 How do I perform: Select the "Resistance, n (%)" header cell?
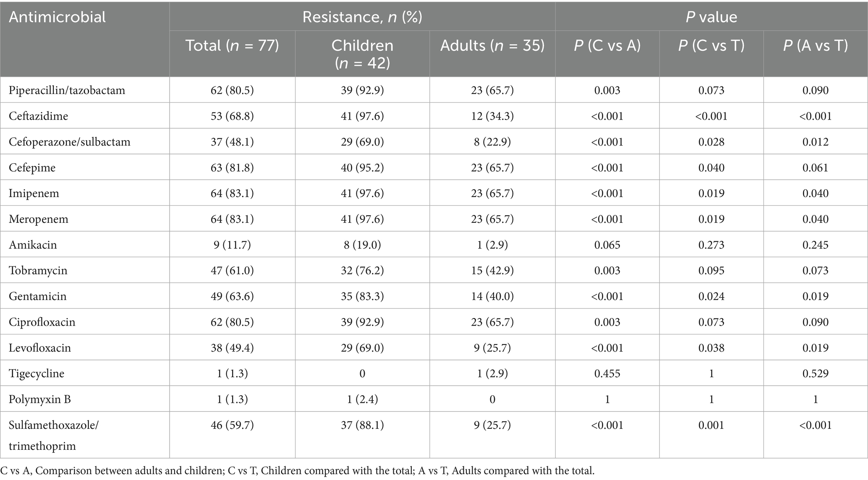point(362,17)
